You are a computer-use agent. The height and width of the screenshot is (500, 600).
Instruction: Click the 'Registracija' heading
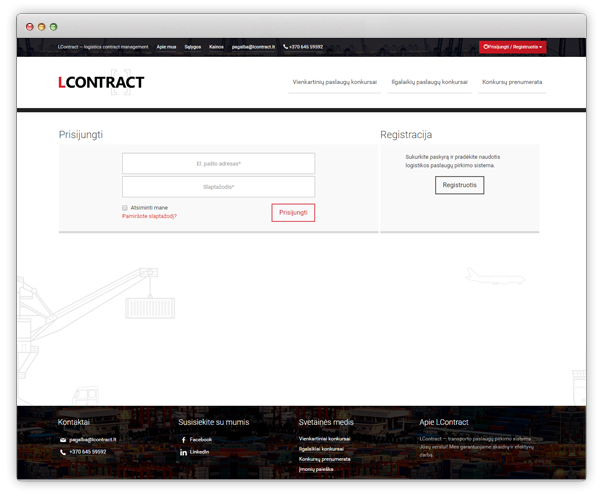406,135
